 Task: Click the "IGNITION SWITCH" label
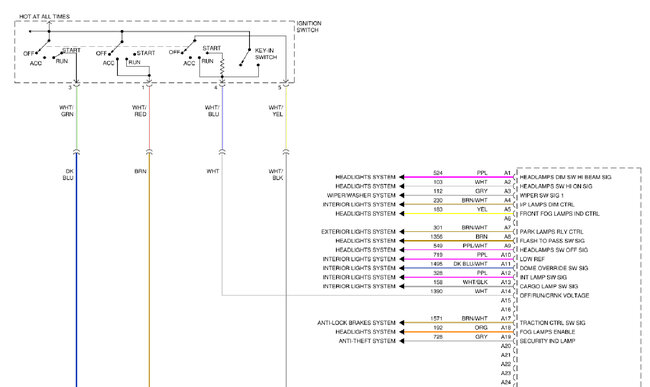click(x=309, y=27)
